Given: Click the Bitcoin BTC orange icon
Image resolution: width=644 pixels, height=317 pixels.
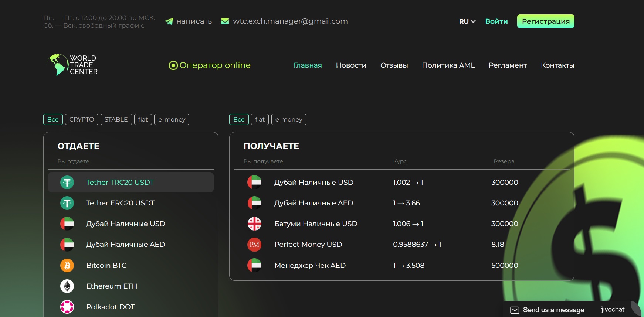Looking at the screenshot, I should click(67, 265).
